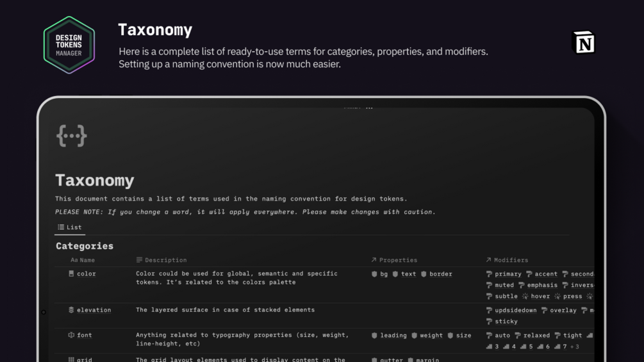Click the stairs icon beside 7
The image size is (644, 362).
click(557, 347)
